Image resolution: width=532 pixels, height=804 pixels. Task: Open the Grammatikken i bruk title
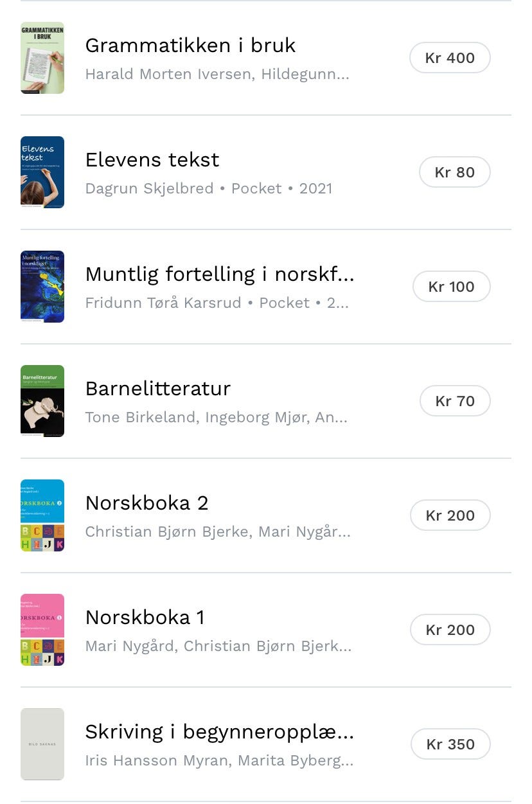(190, 46)
